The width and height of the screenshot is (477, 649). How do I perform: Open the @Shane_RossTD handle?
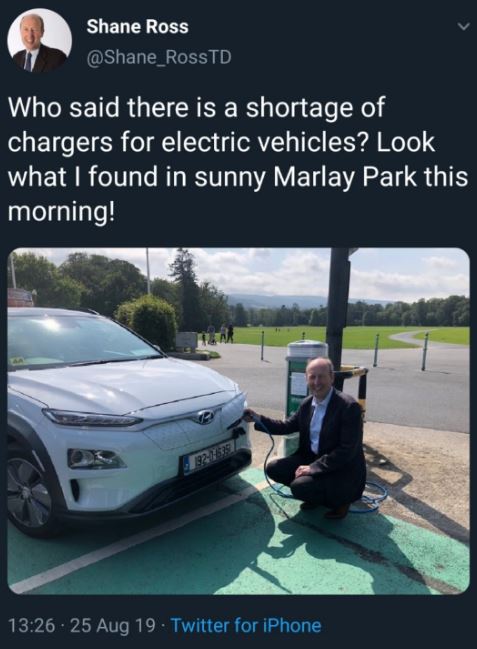click(159, 57)
